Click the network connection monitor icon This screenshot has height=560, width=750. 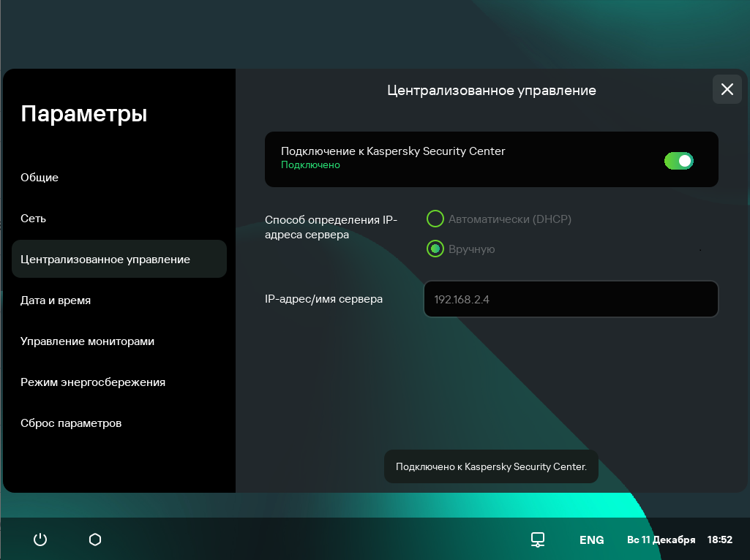tap(538, 540)
